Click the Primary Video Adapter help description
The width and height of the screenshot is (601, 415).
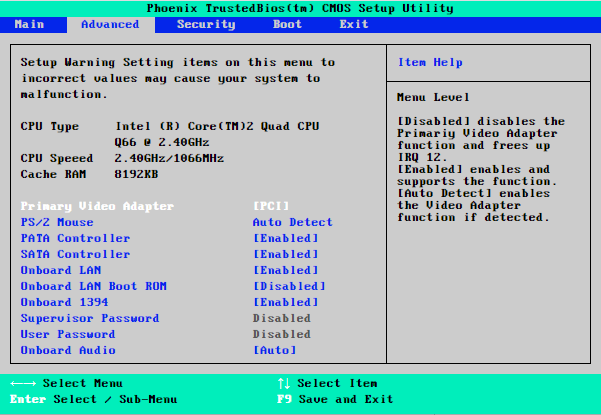pos(481,169)
